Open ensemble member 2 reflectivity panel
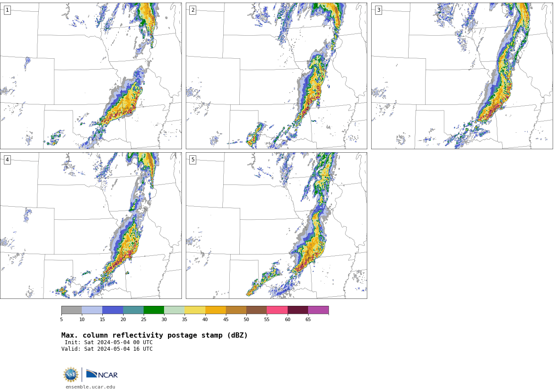 [276, 76]
